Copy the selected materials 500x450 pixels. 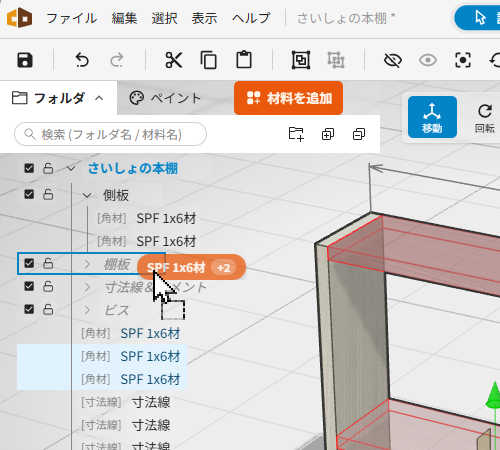(209, 60)
